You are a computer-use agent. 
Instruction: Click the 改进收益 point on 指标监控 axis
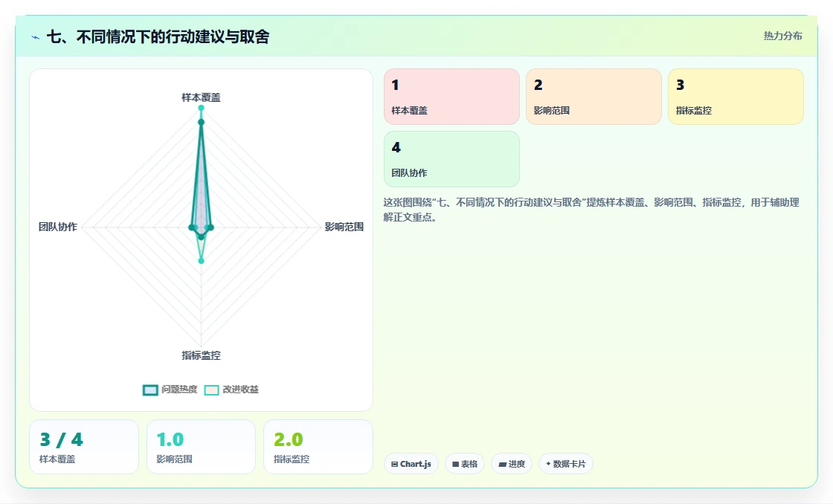tap(201, 261)
